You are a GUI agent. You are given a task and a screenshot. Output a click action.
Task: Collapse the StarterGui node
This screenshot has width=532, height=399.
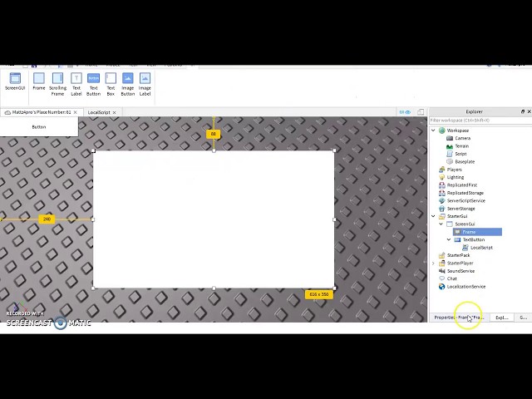(x=433, y=216)
